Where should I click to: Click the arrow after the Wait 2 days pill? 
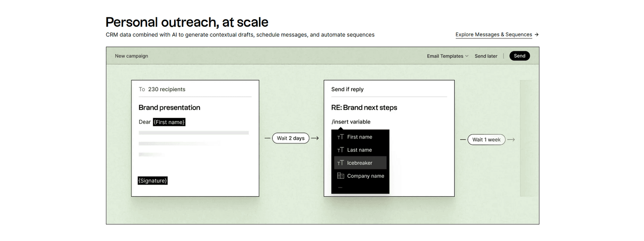coord(315,138)
